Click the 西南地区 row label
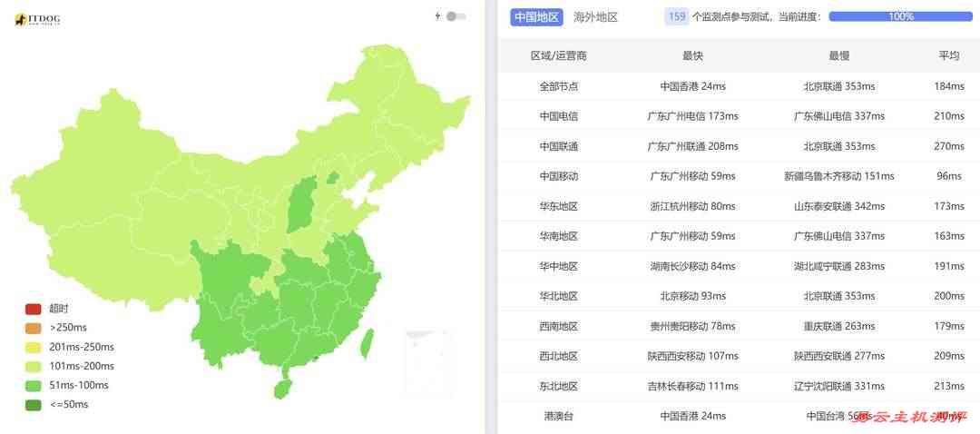The image size is (980, 434). point(559,327)
